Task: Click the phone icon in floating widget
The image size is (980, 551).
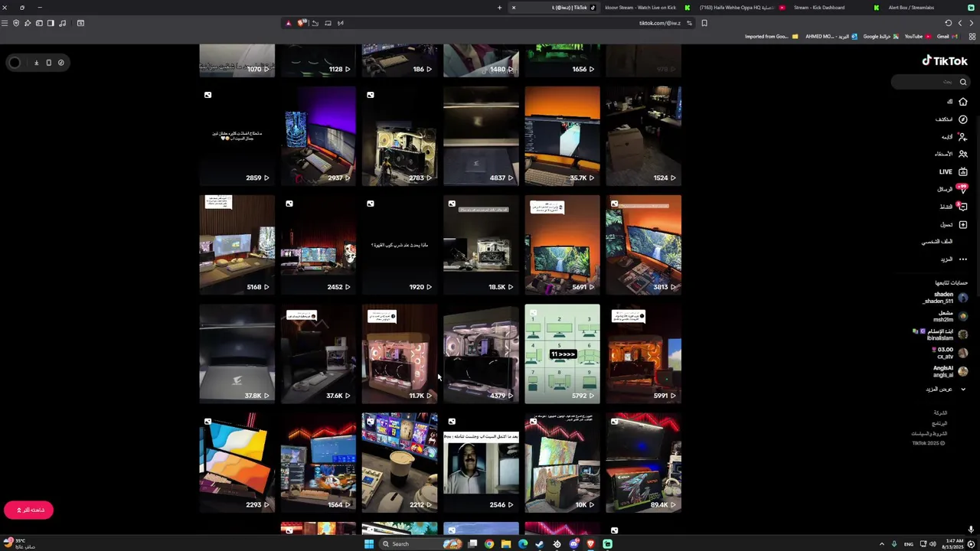Action: pyautogui.click(x=48, y=63)
